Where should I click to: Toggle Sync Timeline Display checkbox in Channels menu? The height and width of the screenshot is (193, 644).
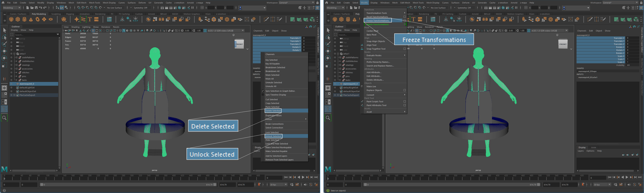(263, 95)
